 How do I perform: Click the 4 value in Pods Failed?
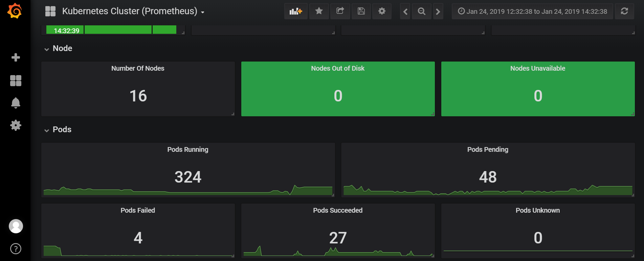coord(138,238)
